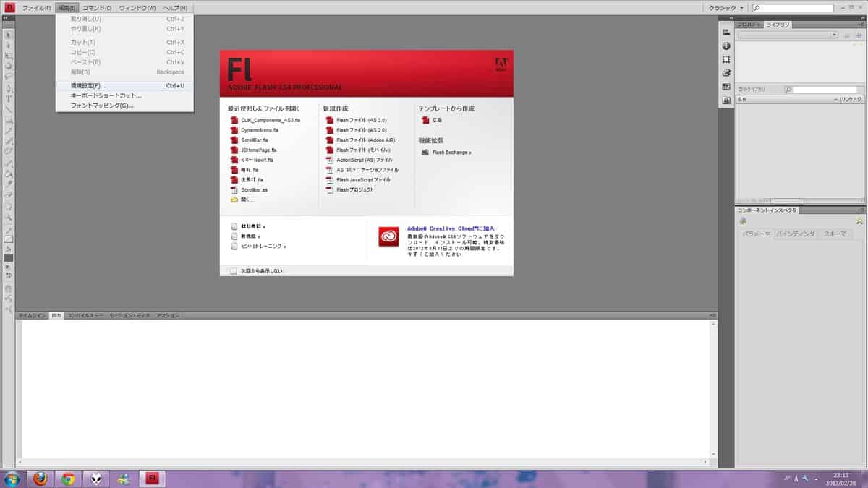Viewport: 868px width, 488px height.
Task: Create new Flash ファイル (Adobe AIR)
Action: coord(360,140)
